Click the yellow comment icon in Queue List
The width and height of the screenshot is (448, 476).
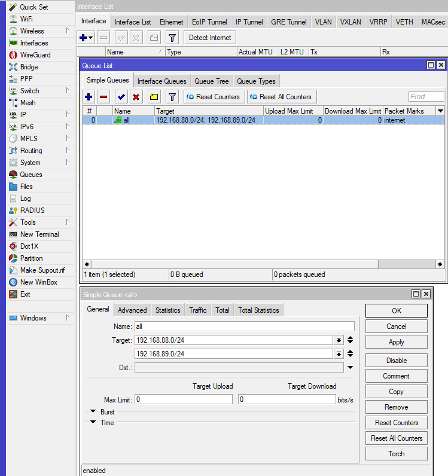coord(154,97)
